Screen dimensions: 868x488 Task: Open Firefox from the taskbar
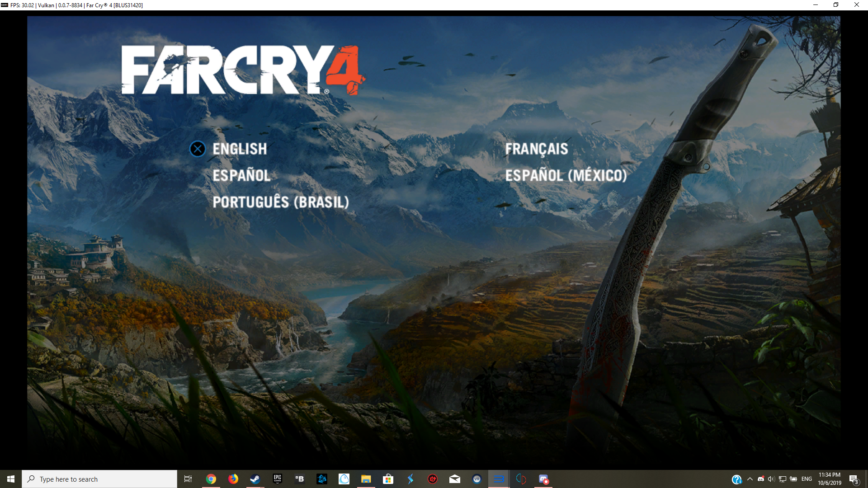click(x=233, y=479)
